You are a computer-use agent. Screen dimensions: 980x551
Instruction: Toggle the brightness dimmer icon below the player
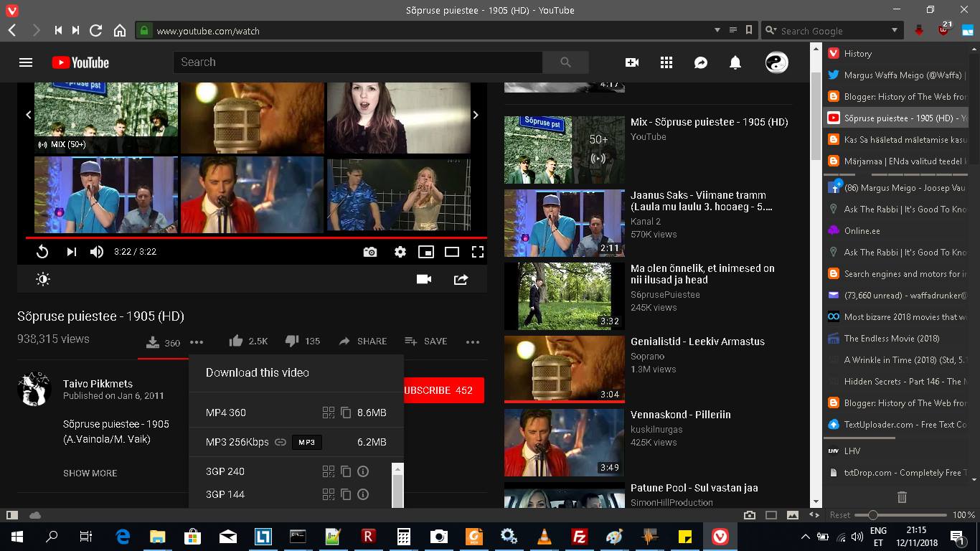click(43, 279)
